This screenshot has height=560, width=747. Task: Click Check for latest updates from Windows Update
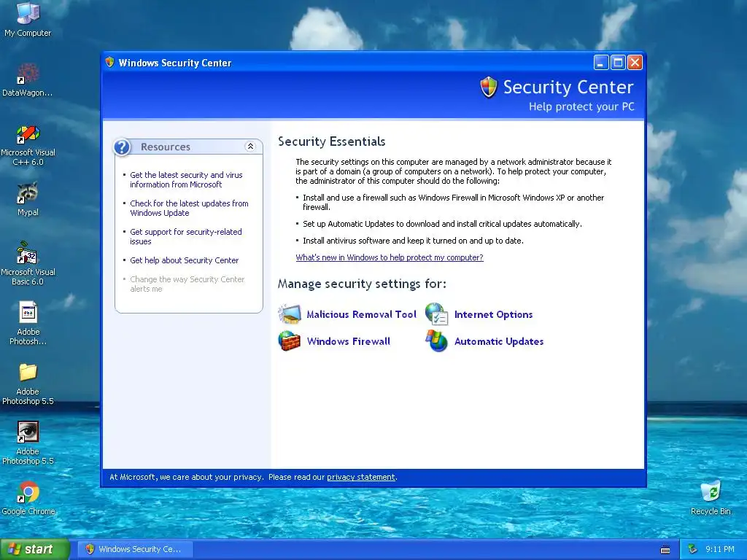(x=189, y=208)
